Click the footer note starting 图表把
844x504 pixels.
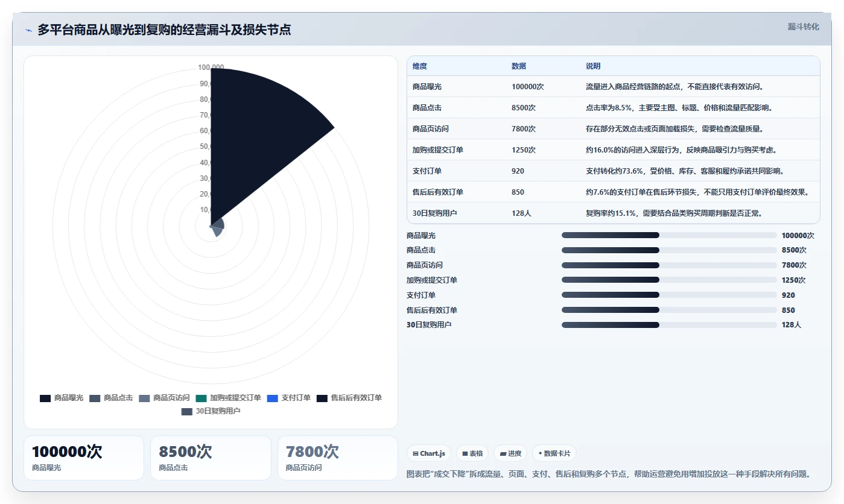point(609,474)
